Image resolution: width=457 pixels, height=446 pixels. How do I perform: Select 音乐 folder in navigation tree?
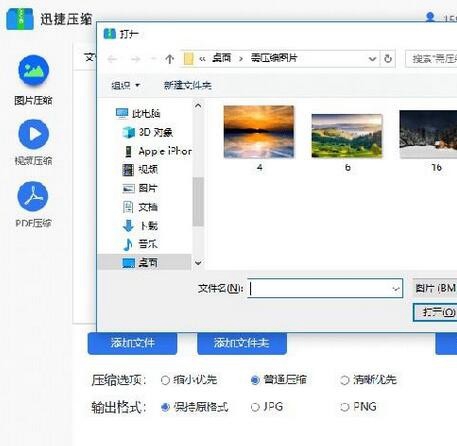tap(140, 244)
